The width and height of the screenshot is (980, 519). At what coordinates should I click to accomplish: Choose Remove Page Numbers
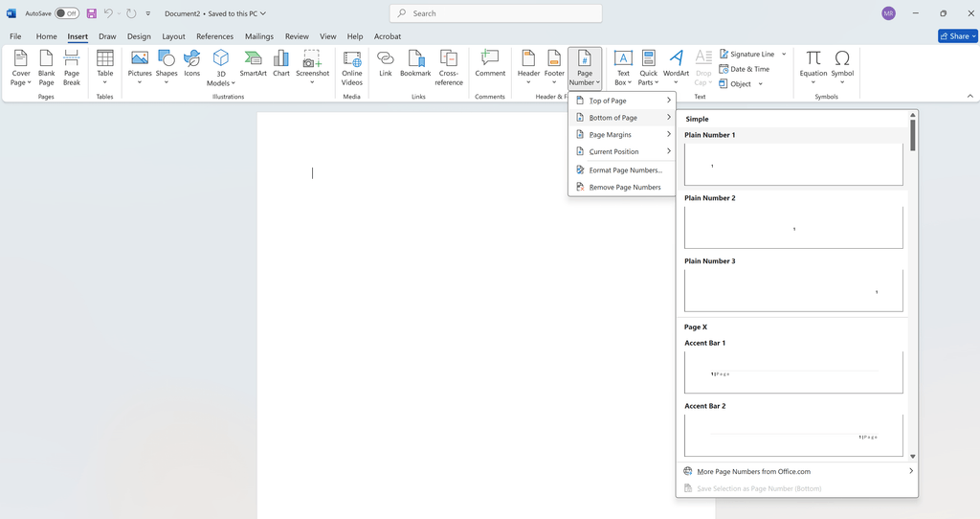pyautogui.click(x=622, y=187)
